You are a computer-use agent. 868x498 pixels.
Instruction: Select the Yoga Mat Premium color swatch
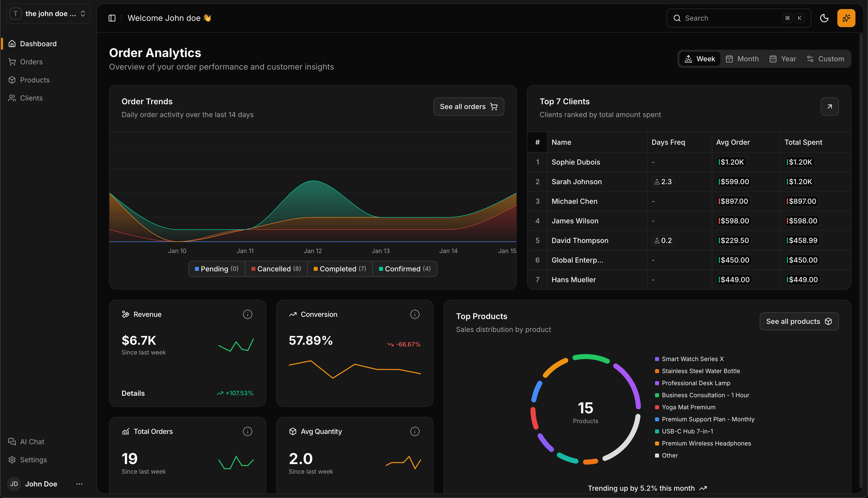point(657,407)
